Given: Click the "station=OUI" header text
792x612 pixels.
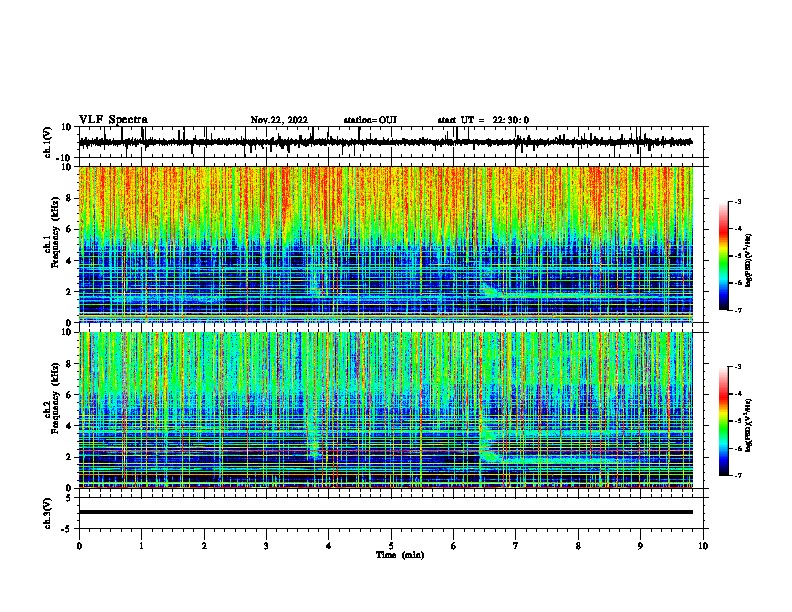Looking at the screenshot, I should 370,120.
